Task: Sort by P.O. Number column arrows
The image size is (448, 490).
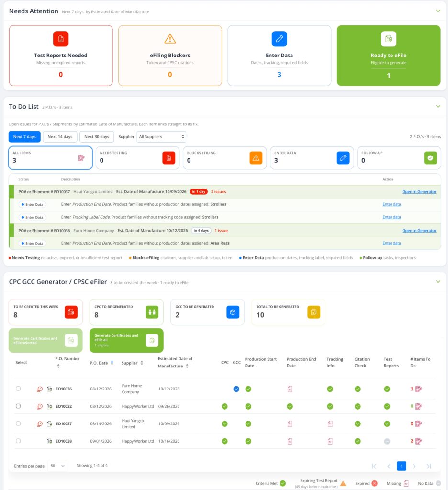Action: (58, 366)
